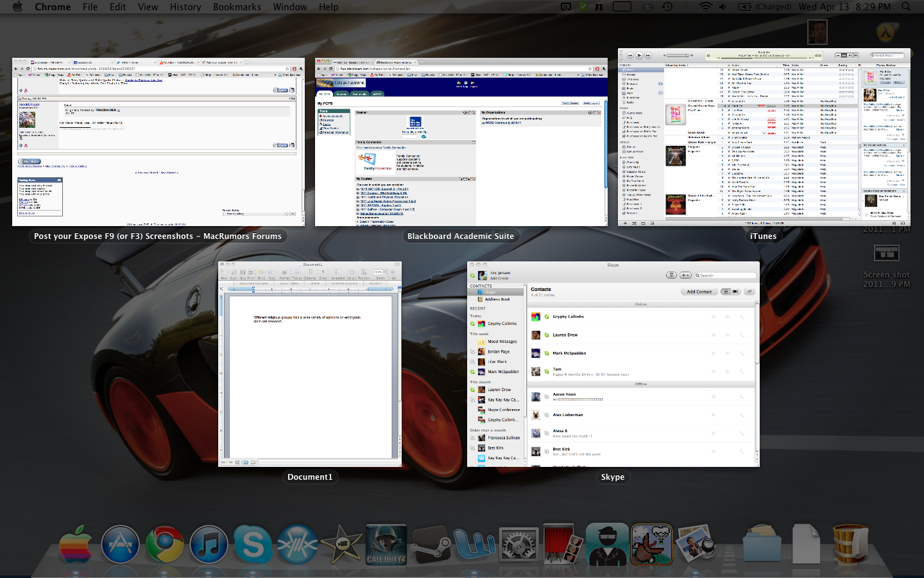Open the View menu
This screenshot has width=924, height=578.
(148, 6)
